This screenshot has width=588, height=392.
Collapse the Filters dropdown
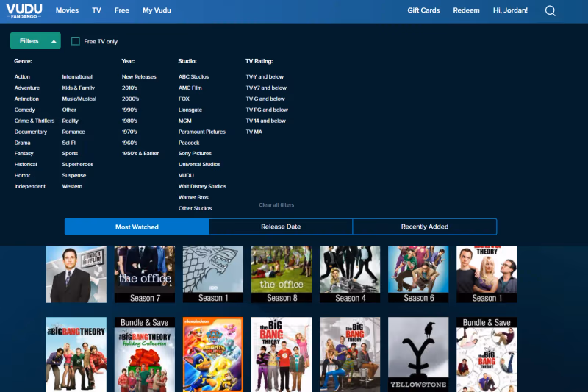pos(35,41)
